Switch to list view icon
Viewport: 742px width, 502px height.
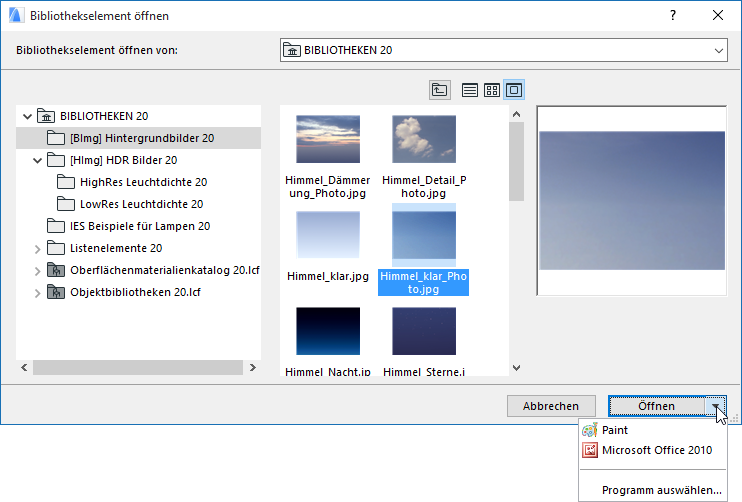point(469,90)
